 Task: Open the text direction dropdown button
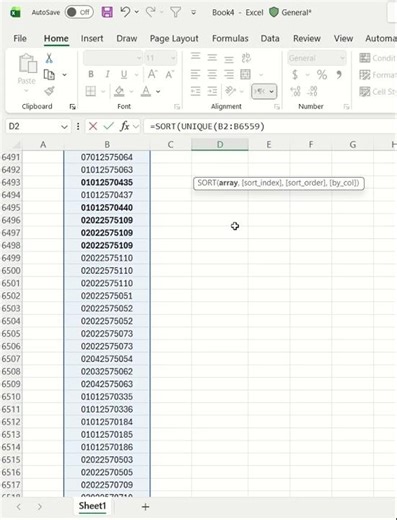coord(264,91)
